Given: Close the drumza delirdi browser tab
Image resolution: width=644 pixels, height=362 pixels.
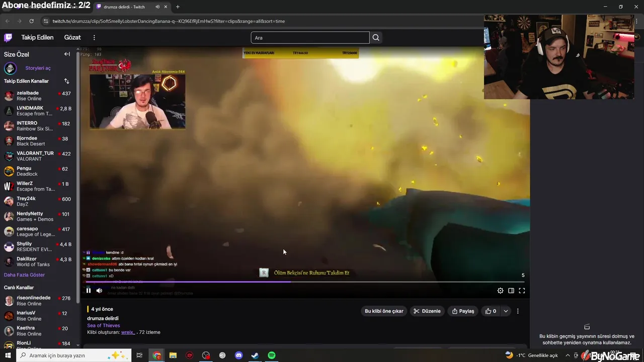Looking at the screenshot, I should coord(166,7).
